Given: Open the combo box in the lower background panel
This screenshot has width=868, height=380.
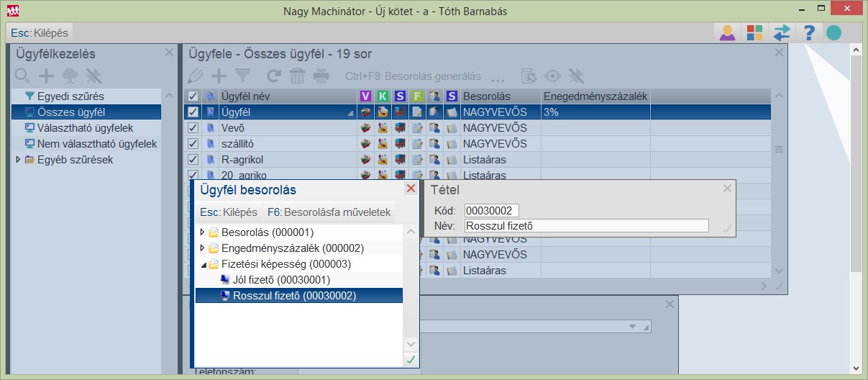Looking at the screenshot, I should [632, 326].
